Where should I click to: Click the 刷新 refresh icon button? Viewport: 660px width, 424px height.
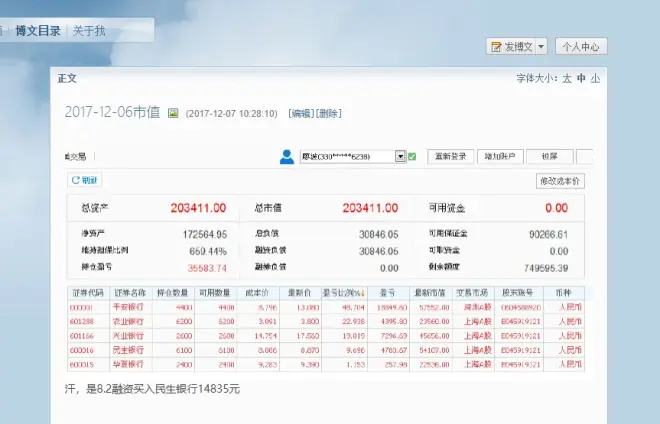coord(84,180)
